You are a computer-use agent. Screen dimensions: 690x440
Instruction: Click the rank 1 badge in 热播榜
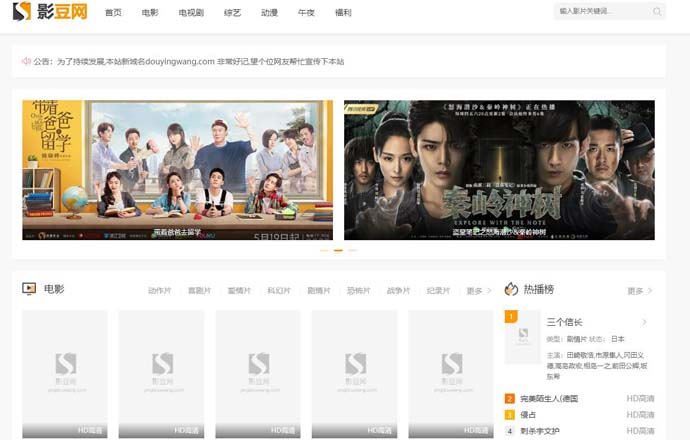511,318
